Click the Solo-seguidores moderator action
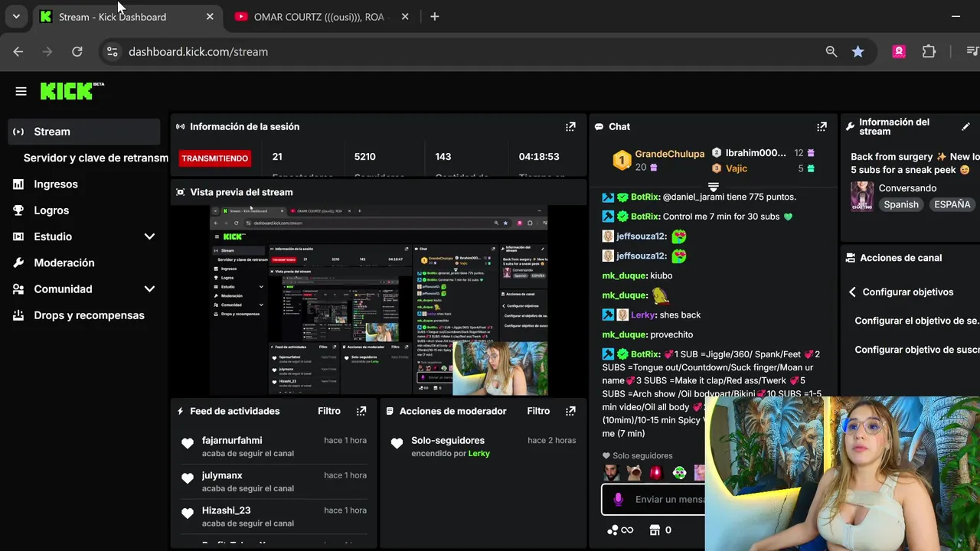The height and width of the screenshot is (551, 980). [x=482, y=446]
